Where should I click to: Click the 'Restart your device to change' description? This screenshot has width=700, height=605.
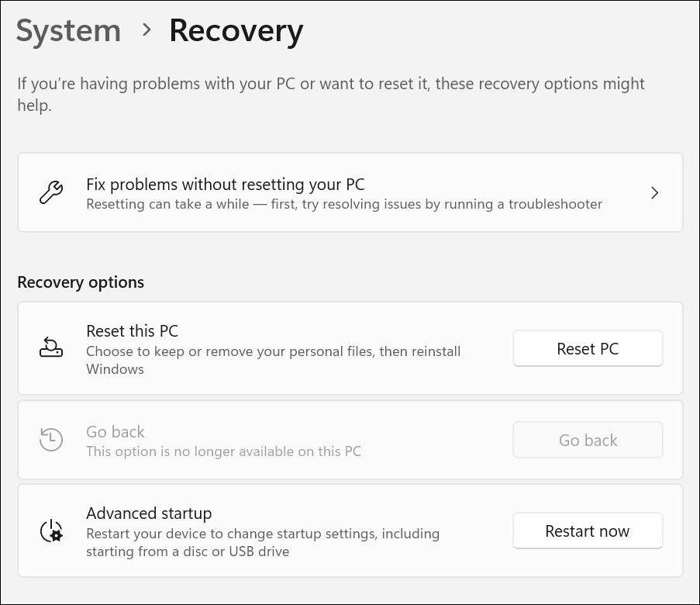263,542
